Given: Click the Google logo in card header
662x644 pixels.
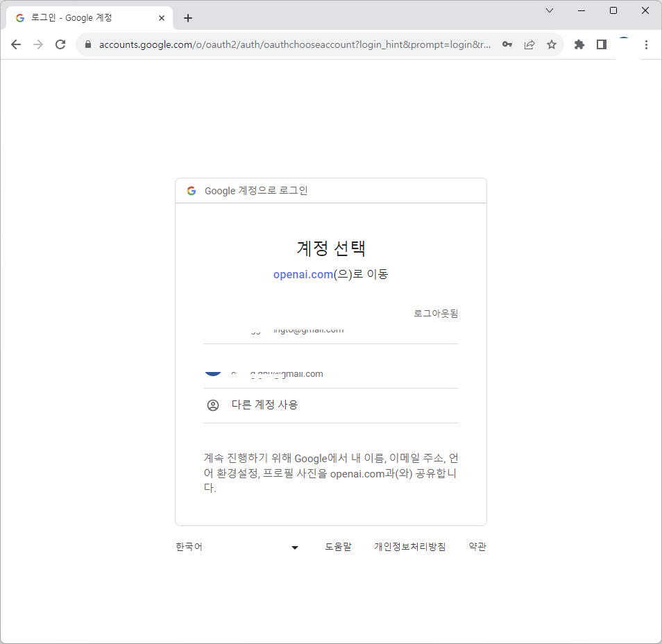Looking at the screenshot, I should (192, 191).
